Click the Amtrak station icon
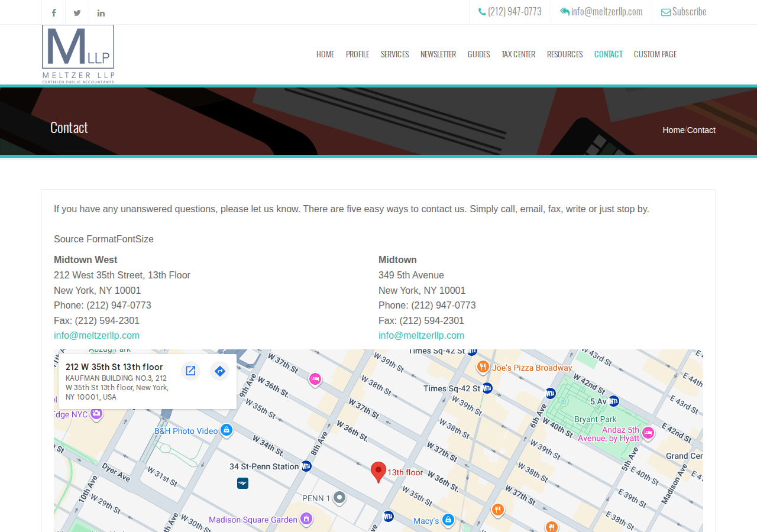757x532 pixels. [x=242, y=484]
